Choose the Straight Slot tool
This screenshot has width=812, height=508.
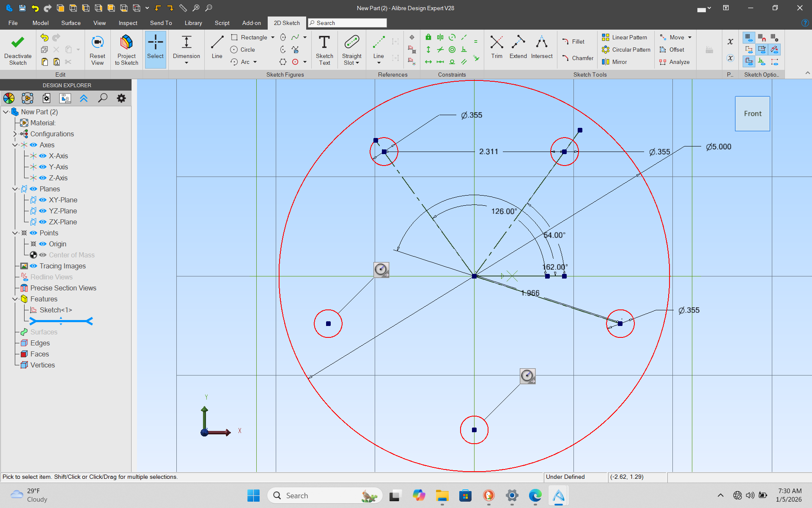coord(351,43)
